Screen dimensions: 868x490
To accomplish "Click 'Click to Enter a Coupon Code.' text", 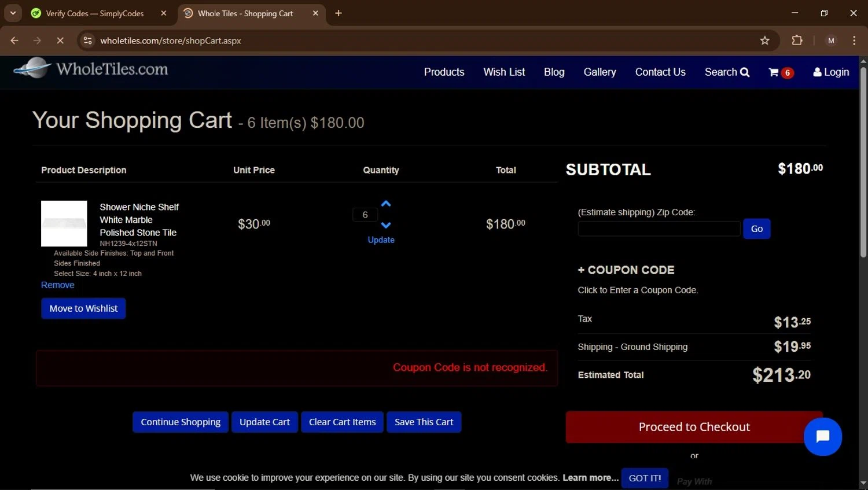I will (x=638, y=290).
